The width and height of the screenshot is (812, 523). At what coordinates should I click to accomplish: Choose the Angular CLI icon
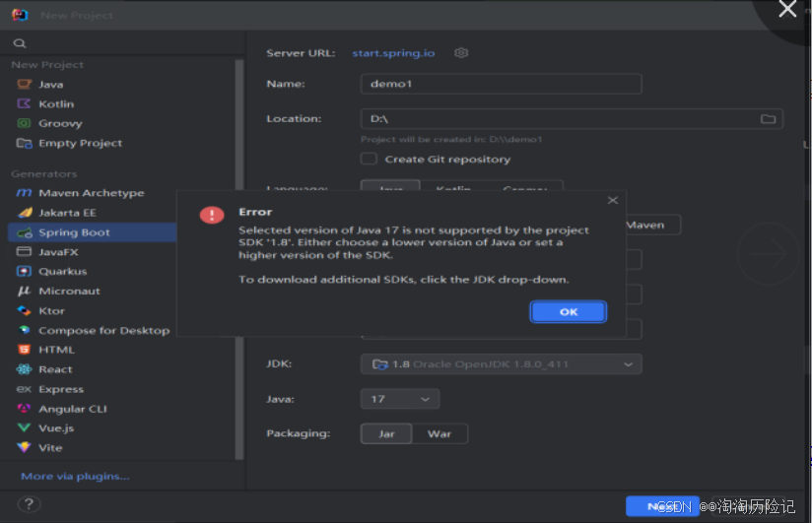24,409
